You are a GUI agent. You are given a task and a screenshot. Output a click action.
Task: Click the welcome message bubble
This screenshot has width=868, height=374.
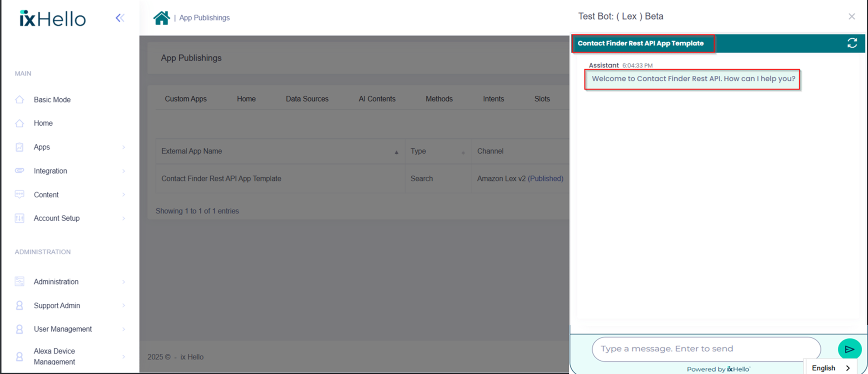[x=693, y=79]
